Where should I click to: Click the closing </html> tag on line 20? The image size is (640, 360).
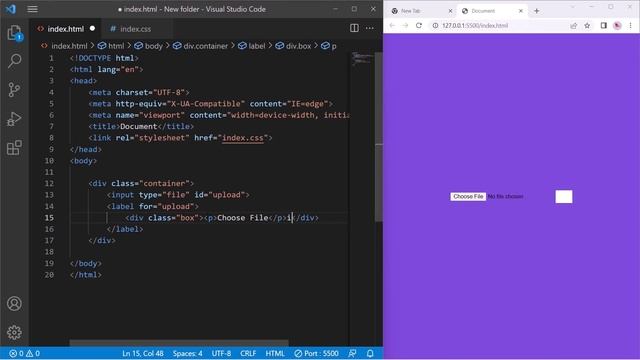(x=86, y=275)
